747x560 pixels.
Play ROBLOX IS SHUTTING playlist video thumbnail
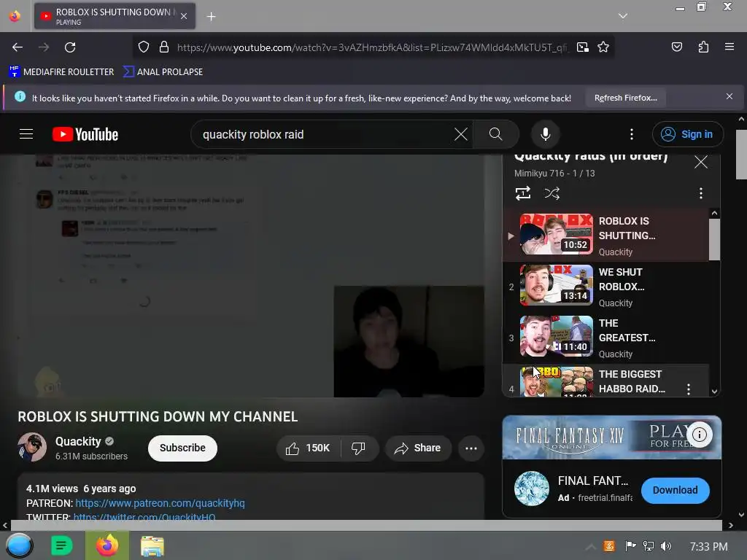556,234
